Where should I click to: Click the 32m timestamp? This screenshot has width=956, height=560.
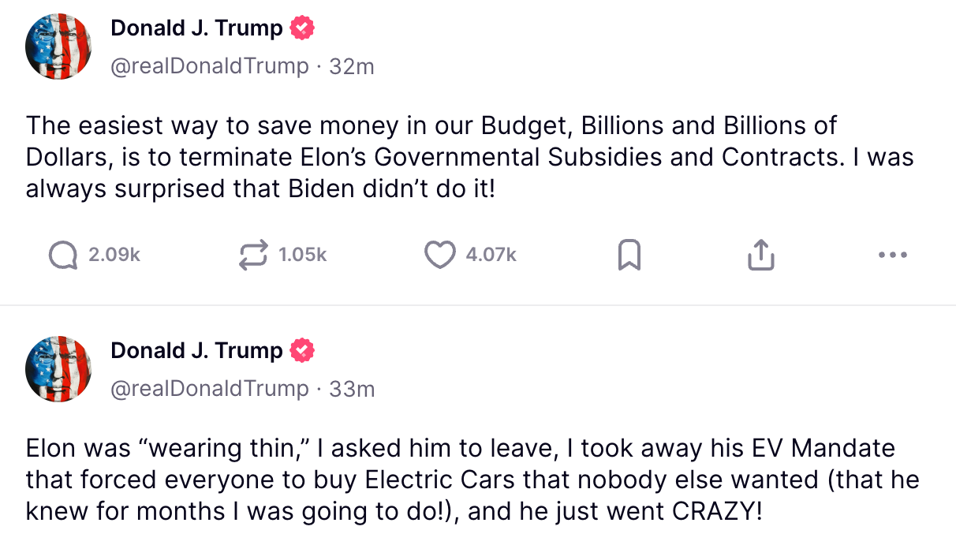pyautogui.click(x=352, y=66)
